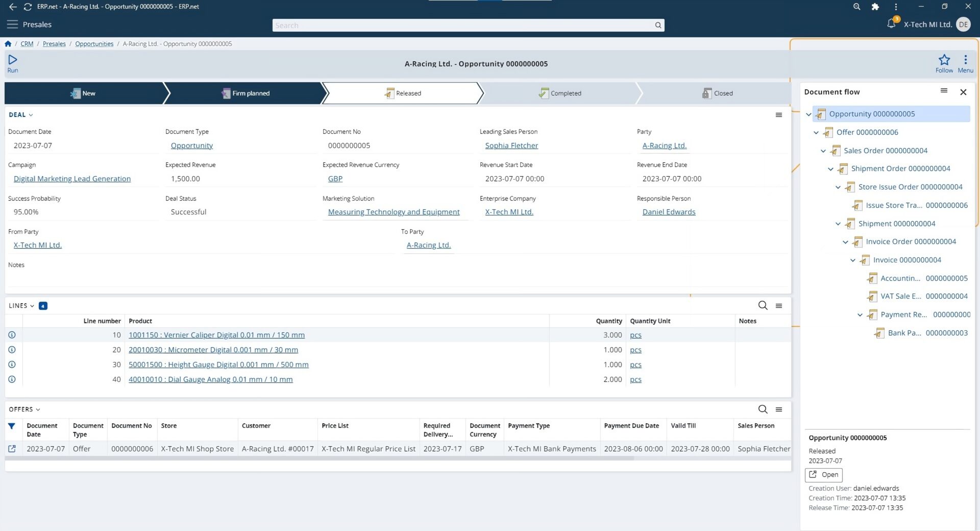
Task: Click the Open button in Document flow
Action: 823,475
